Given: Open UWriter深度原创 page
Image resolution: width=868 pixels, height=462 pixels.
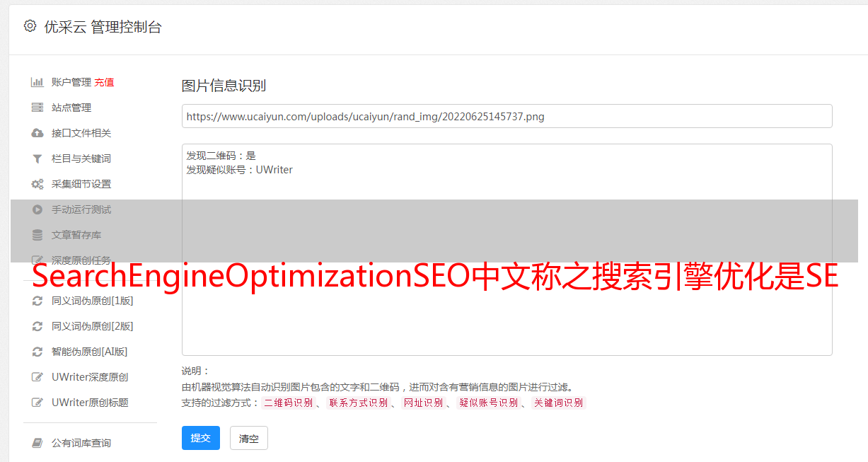Looking at the screenshot, I should click(x=90, y=377).
